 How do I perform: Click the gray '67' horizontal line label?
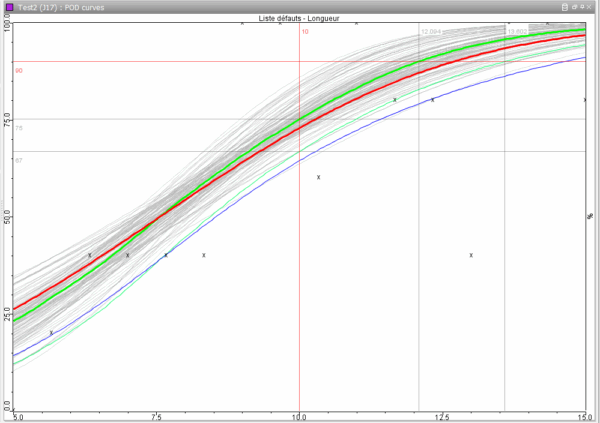19,161
